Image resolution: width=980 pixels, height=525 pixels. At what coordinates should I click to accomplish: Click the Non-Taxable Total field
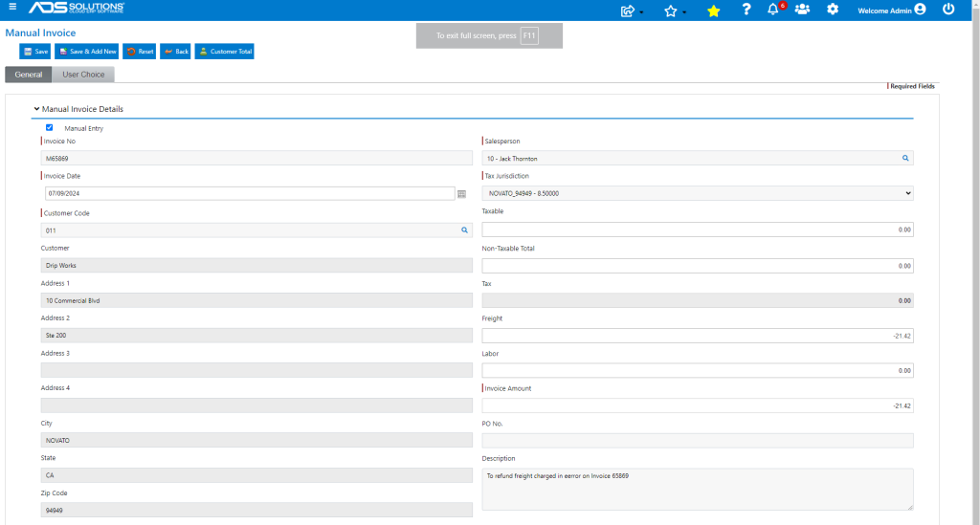pyautogui.click(x=698, y=266)
